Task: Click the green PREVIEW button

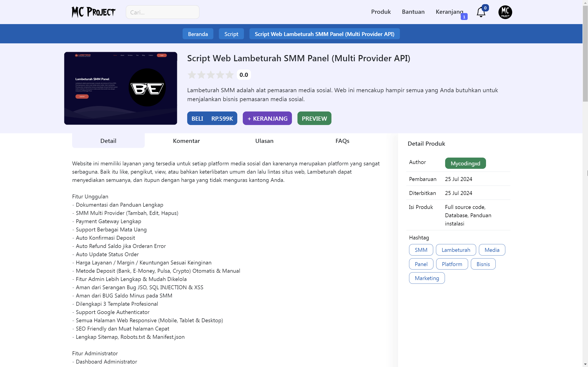Action: 314,118
